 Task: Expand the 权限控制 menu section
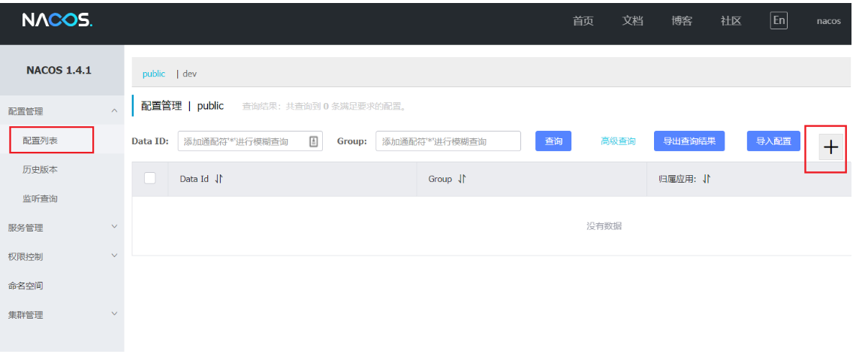[x=115, y=256]
